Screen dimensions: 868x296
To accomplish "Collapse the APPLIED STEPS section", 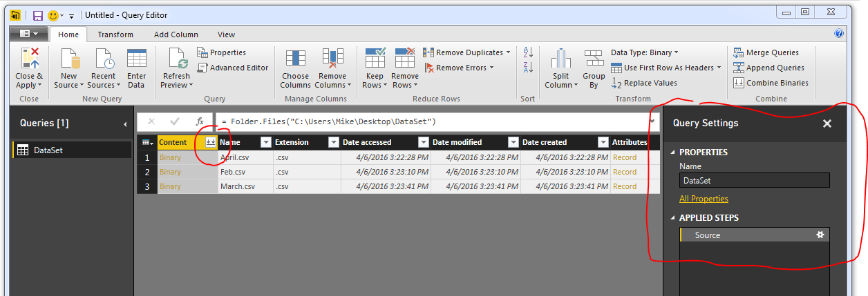I will point(674,218).
